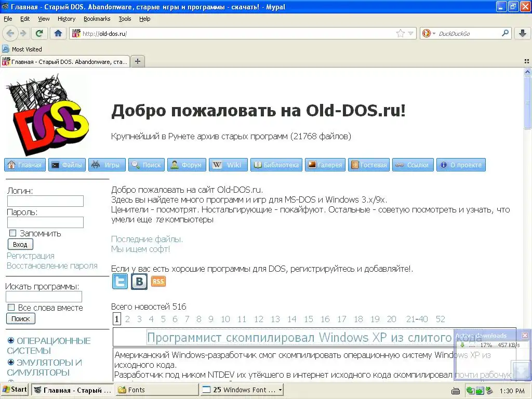Switch to the Fonts taskbar window
Screen dimensions: 532x399
(x=156, y=390)
